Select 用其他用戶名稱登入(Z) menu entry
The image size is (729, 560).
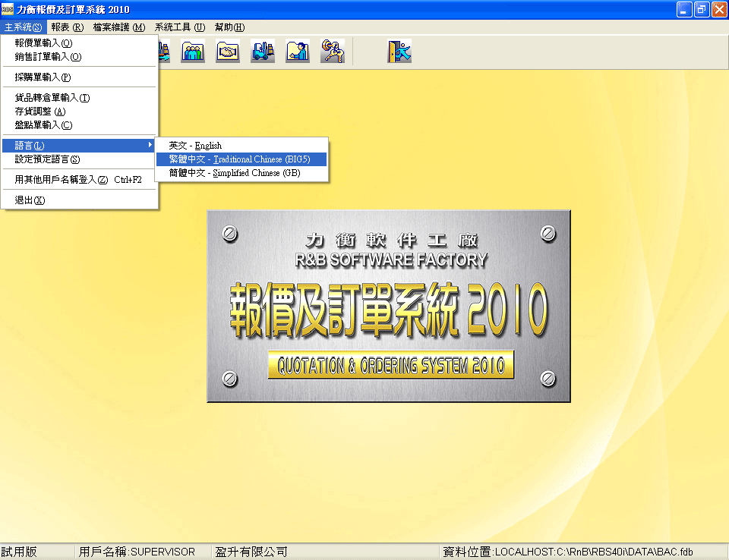point(80,180)
